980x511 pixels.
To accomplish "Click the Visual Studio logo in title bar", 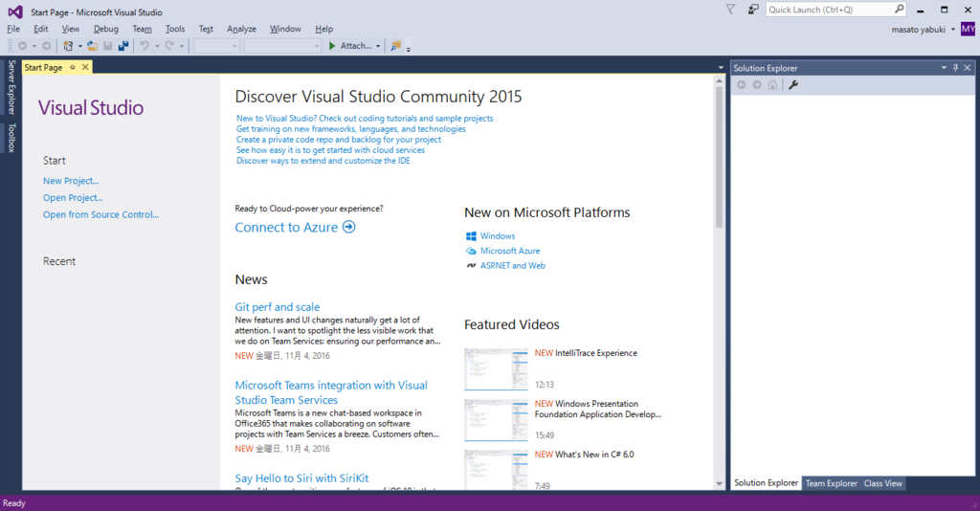I will pos(15,11).
